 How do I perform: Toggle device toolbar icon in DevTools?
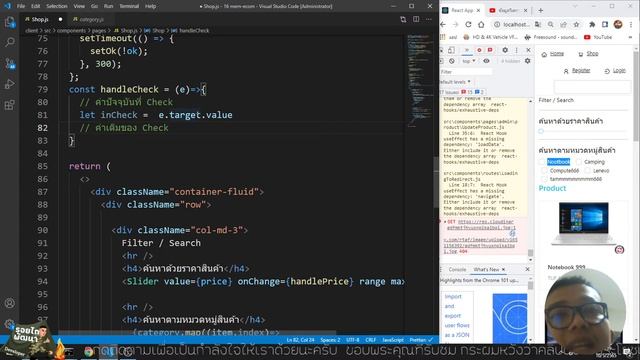451,50
